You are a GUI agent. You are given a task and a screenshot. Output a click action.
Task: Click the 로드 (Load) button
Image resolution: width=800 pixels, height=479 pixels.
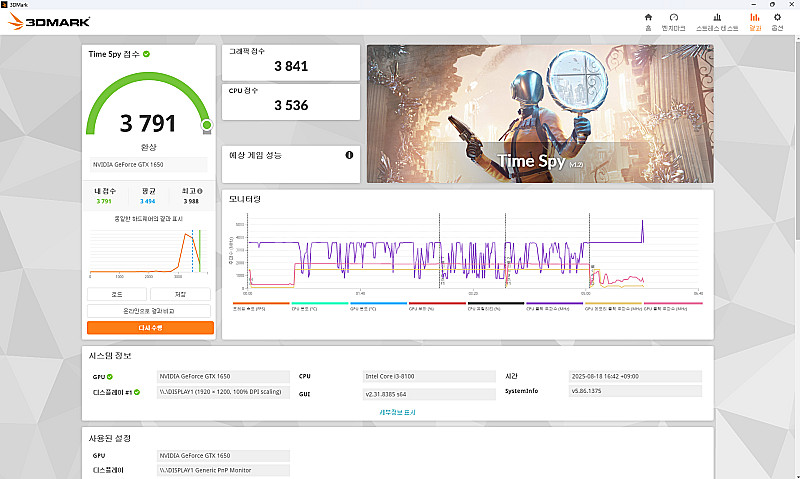coord(117,294)
